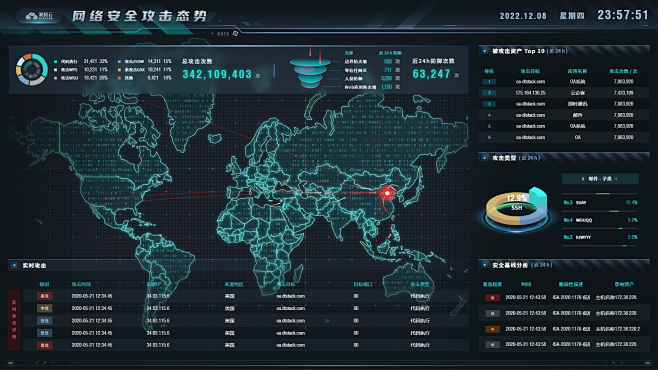This screenshot has height=370, width=658.
Task: Select the 被攻击资产 Top 10 panel title
Action: (x=518, y=51)
